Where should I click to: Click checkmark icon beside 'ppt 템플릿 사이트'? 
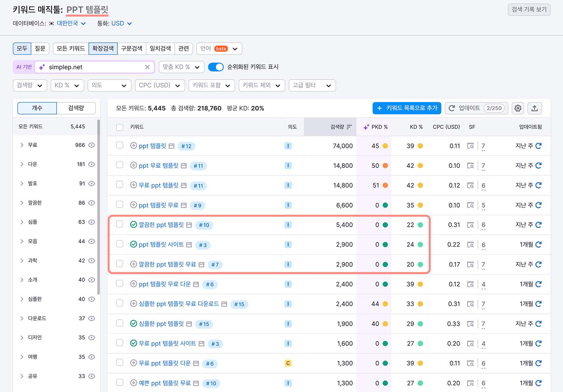coord(133,244)
